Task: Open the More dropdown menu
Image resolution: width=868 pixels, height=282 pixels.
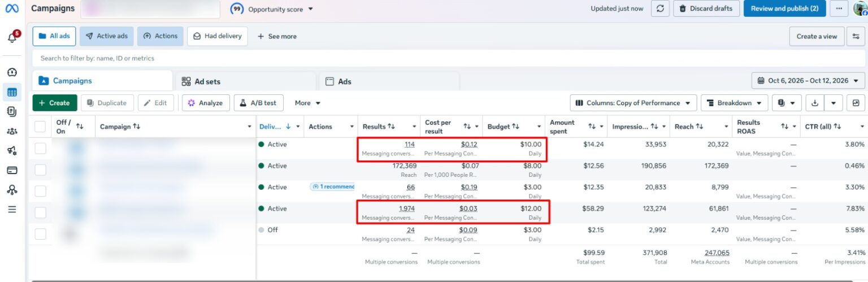Action: click(307, 103)
